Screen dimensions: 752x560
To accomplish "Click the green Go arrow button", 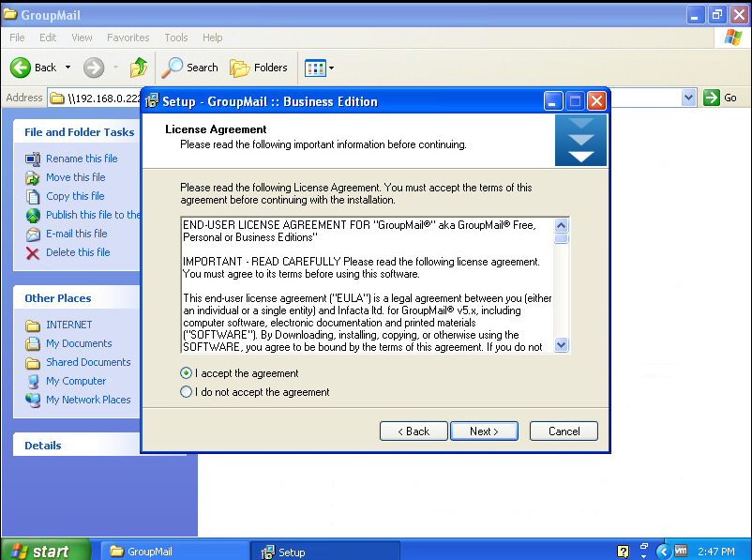I will (712, 98).
